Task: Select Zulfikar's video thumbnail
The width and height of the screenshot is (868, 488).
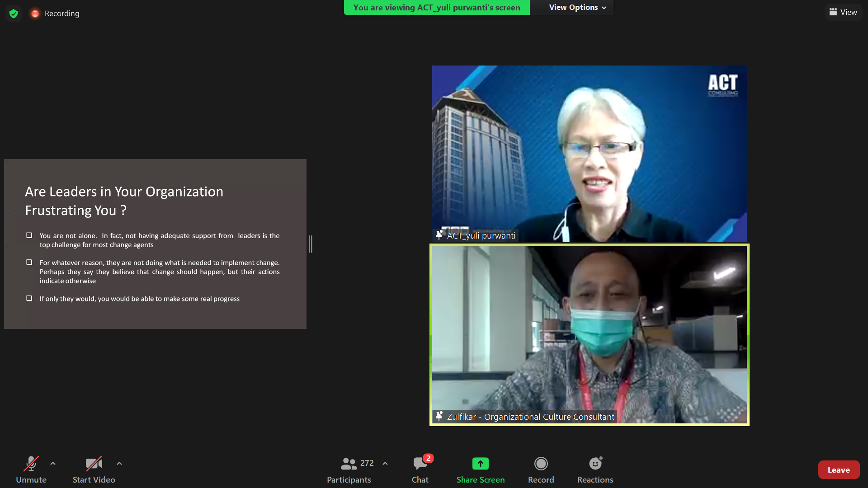Action: [589, 334]
